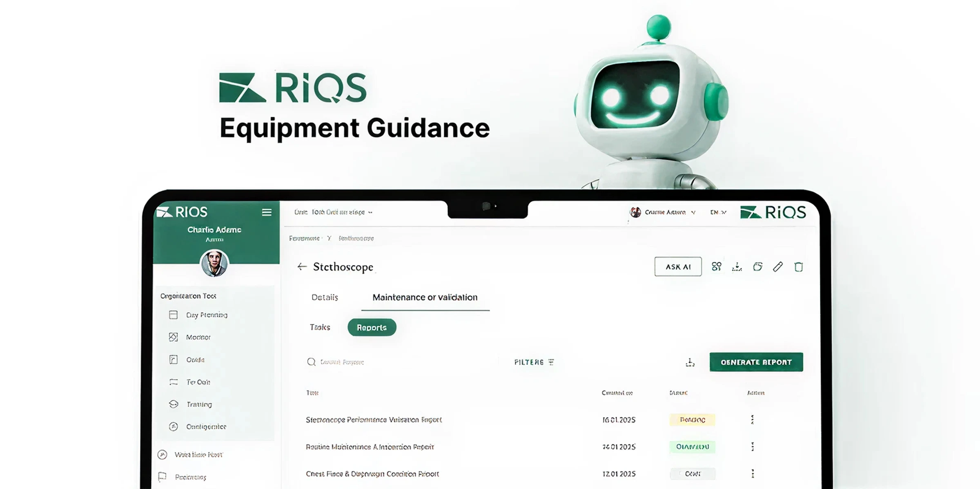Open the hamburger menu beside RIQS logo
Image resolution: width=980 pixels, height=489 pixels.
point(267,212)
